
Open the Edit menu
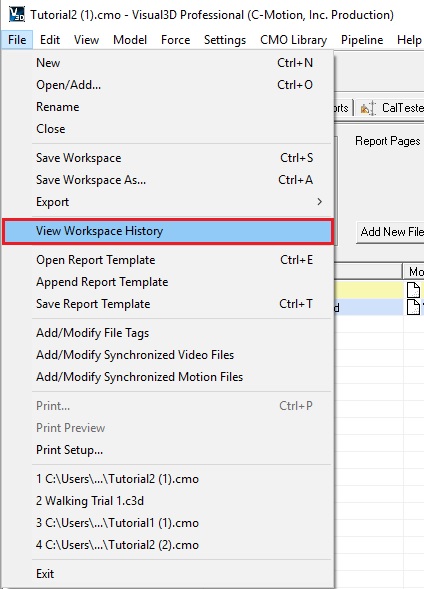pyautogui.click(x=50, y=40)
